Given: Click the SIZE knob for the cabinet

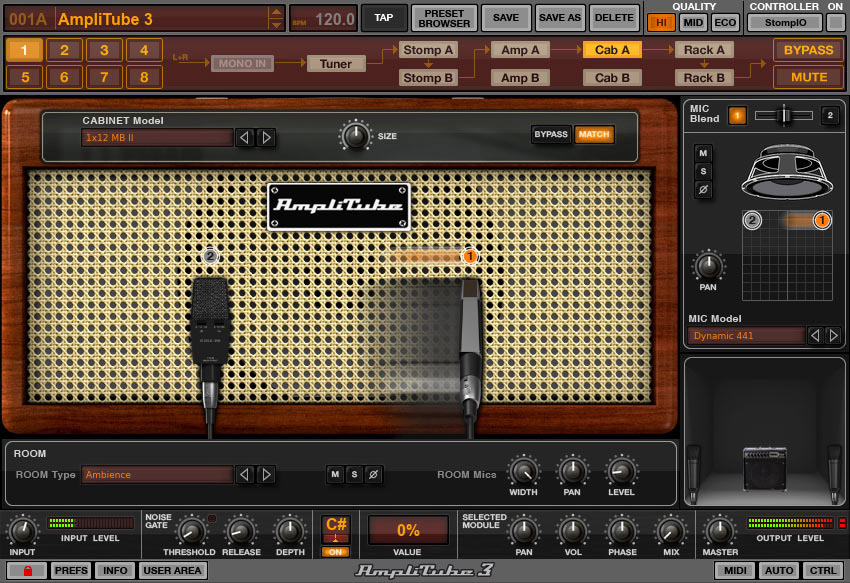Looking at the screenshot, I should [355, 136].
